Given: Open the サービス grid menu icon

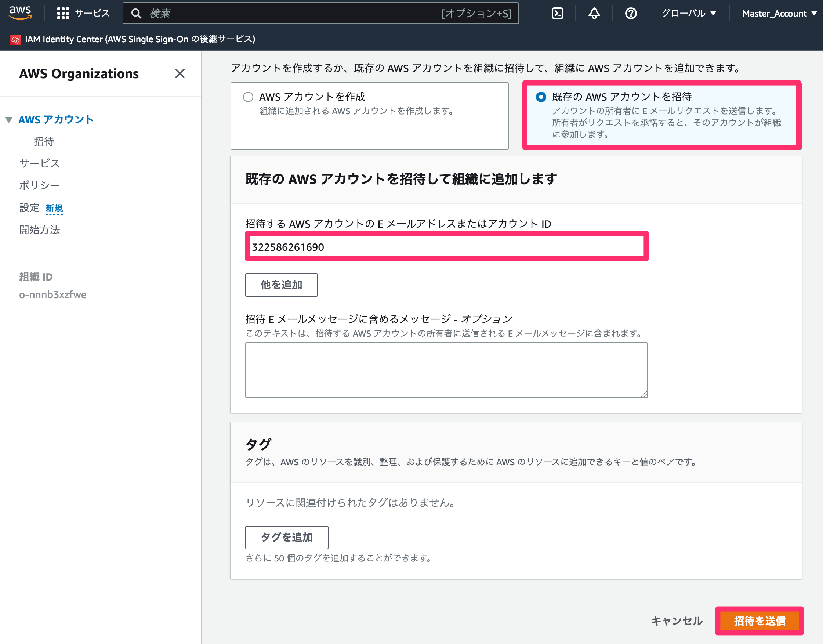Looking at the screenshot, I should (x=63, y=13).
